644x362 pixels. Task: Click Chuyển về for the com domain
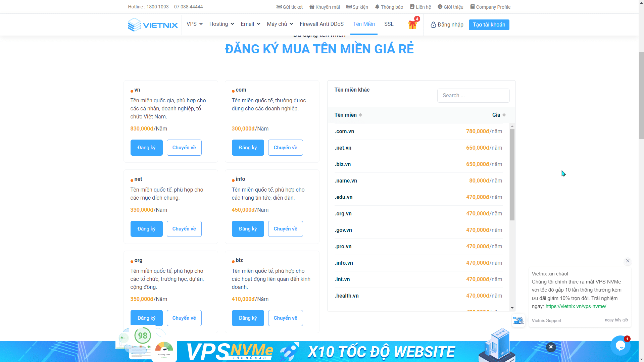pyautogui.click(x=285, y=148)
